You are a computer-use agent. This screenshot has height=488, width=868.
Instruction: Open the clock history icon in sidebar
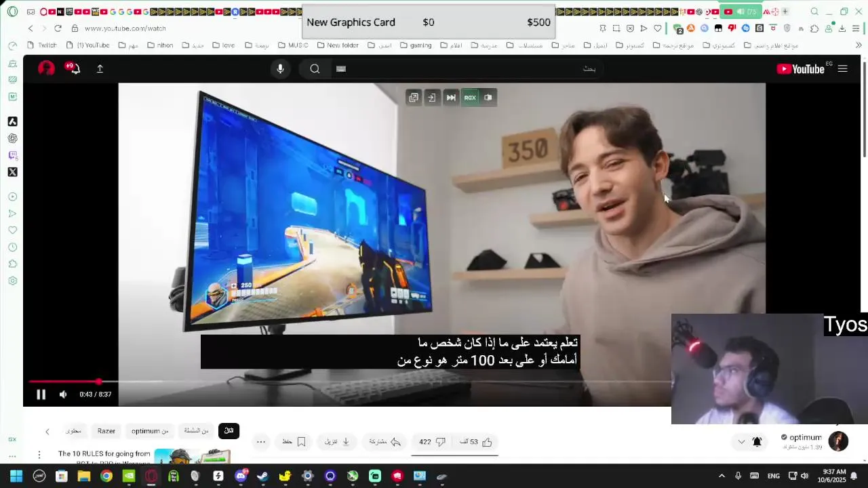(x=12, y=247)
